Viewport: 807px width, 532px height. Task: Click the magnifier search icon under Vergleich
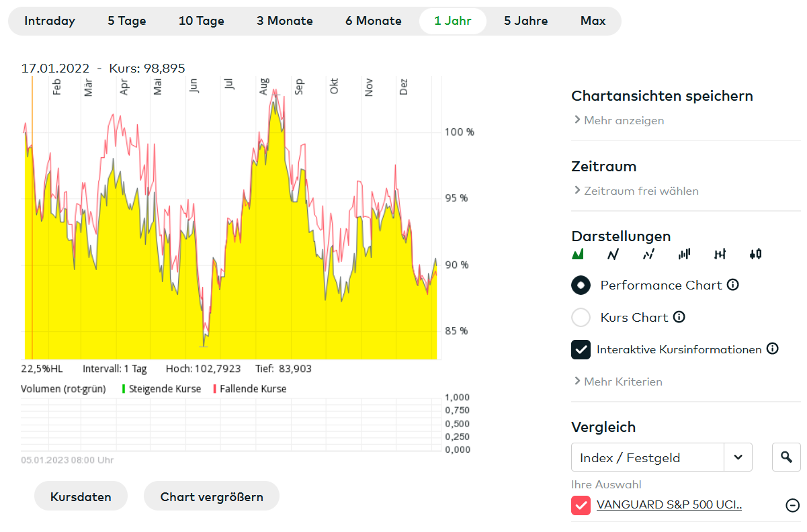click(786, 457)
